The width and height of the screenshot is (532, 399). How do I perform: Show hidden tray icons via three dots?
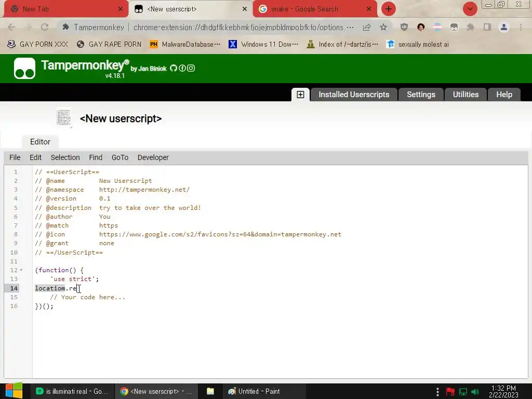click(x=437, y=392)
